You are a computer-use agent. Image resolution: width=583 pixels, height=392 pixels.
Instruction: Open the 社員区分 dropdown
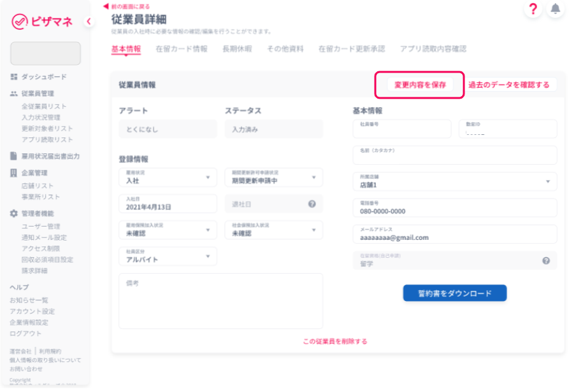pyautogui.click(x=207, y=256)
